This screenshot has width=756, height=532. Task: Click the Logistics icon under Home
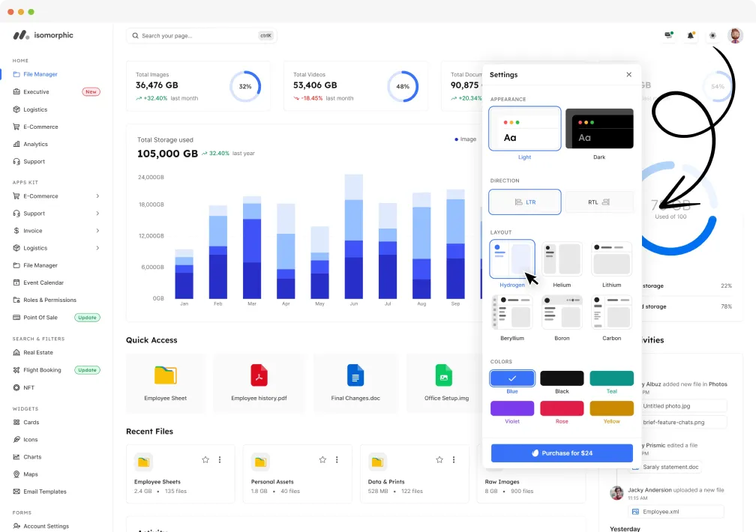[x=16, y=109]
